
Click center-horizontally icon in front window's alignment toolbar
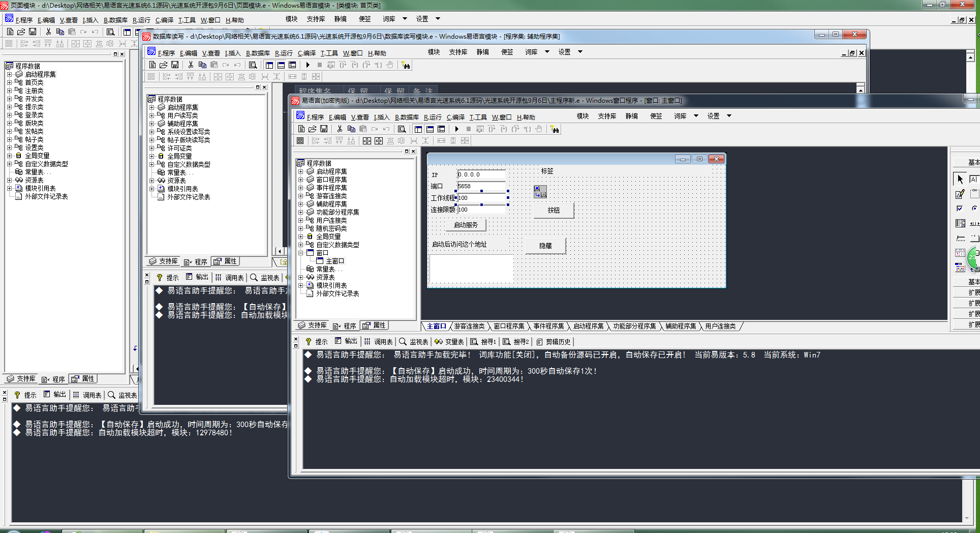click(x=366, y=141)
